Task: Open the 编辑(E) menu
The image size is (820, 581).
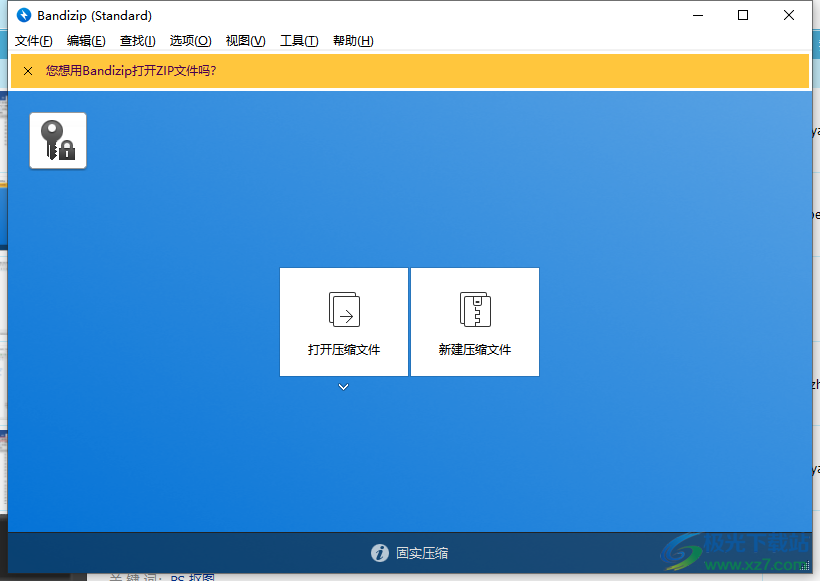Action: (86, 41)
